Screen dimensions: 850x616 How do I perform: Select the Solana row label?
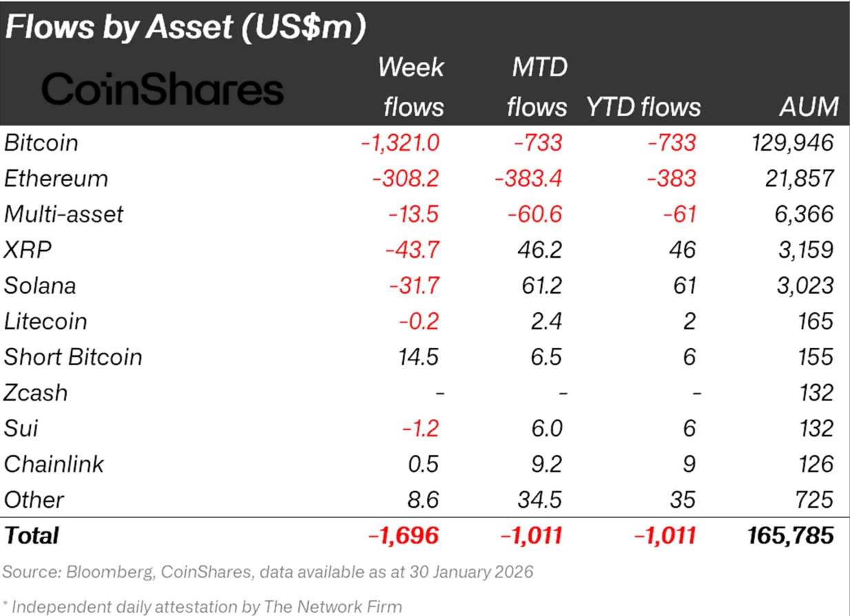[40, 286]
